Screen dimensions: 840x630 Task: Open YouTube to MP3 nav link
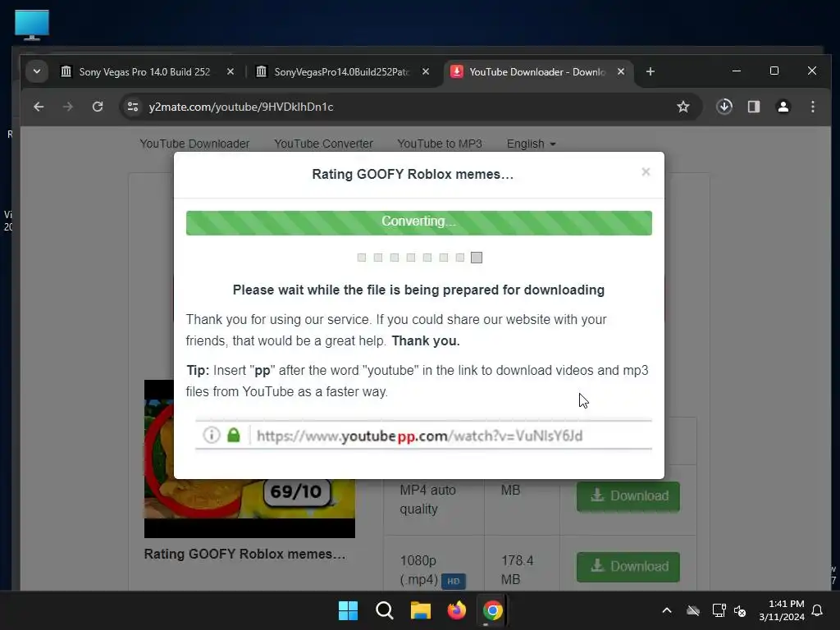(440, 144)
